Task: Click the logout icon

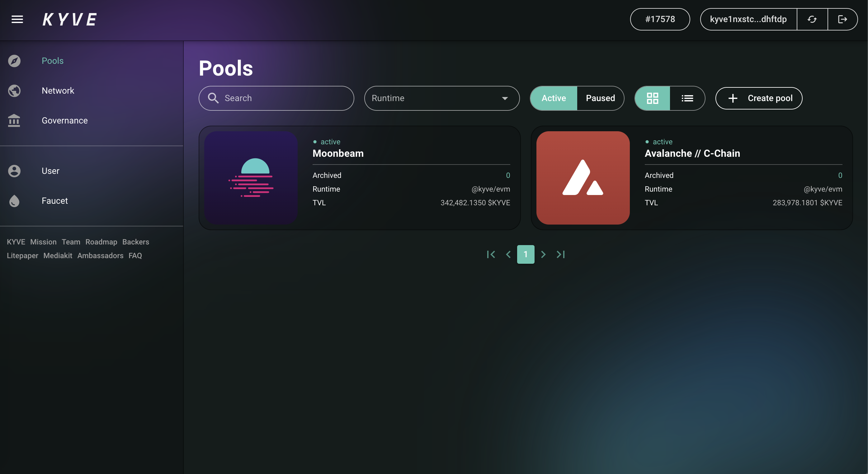Action: (x=842, y=19)
